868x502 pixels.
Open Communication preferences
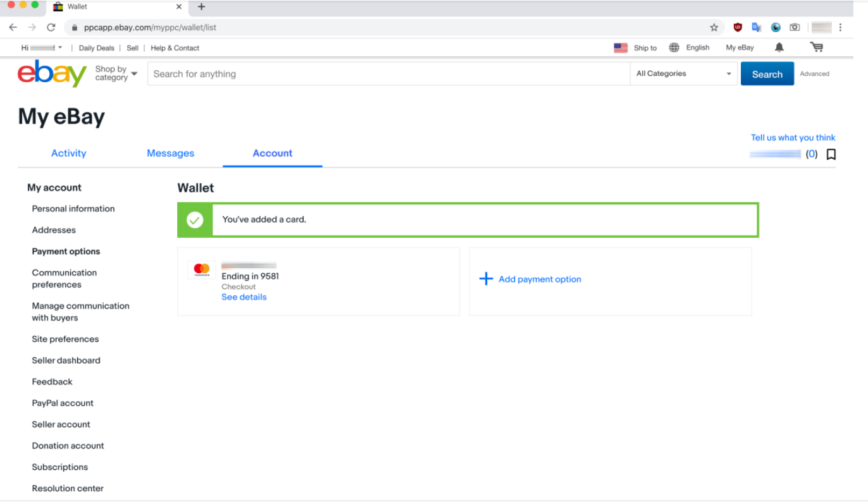pos(65,279)
